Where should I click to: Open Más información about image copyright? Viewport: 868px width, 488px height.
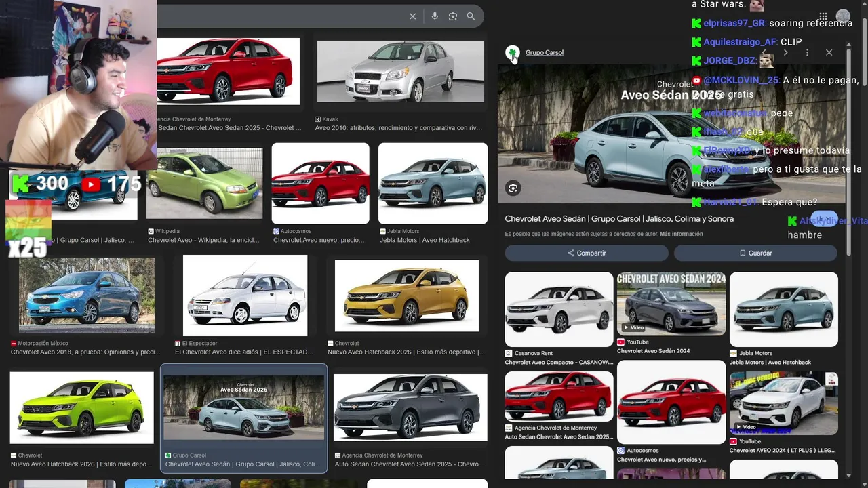coord(682,234)
